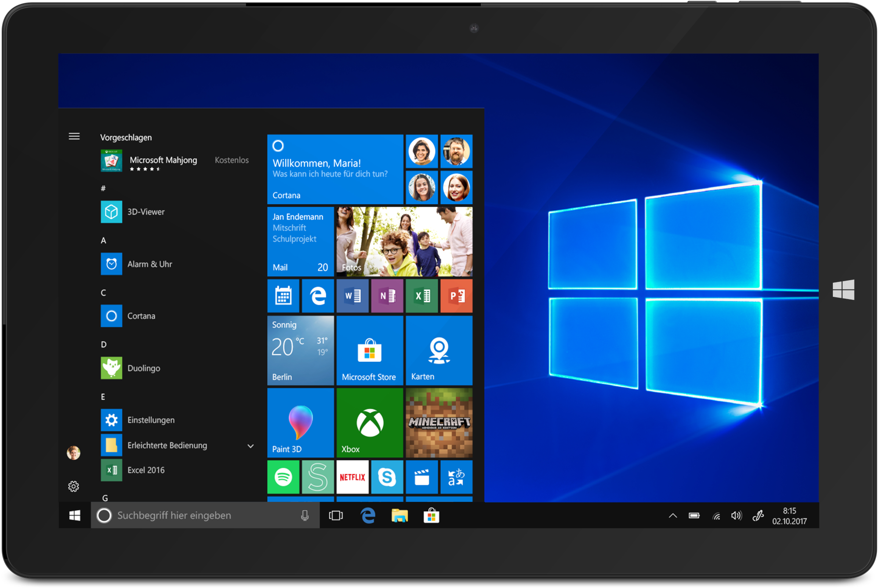Open the bottom-left contact photo tile
Image resolution: width=879 pixels, height=588 pixels.
click(x=422, y=188)
